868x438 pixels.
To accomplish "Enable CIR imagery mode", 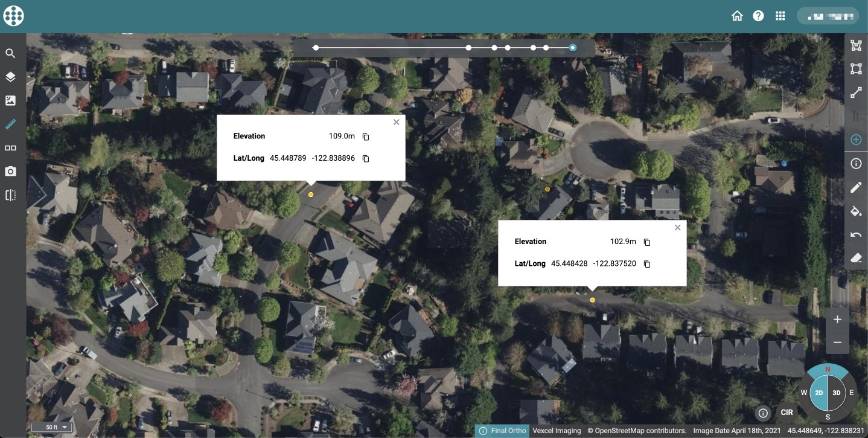I will (x=787, y=413).
